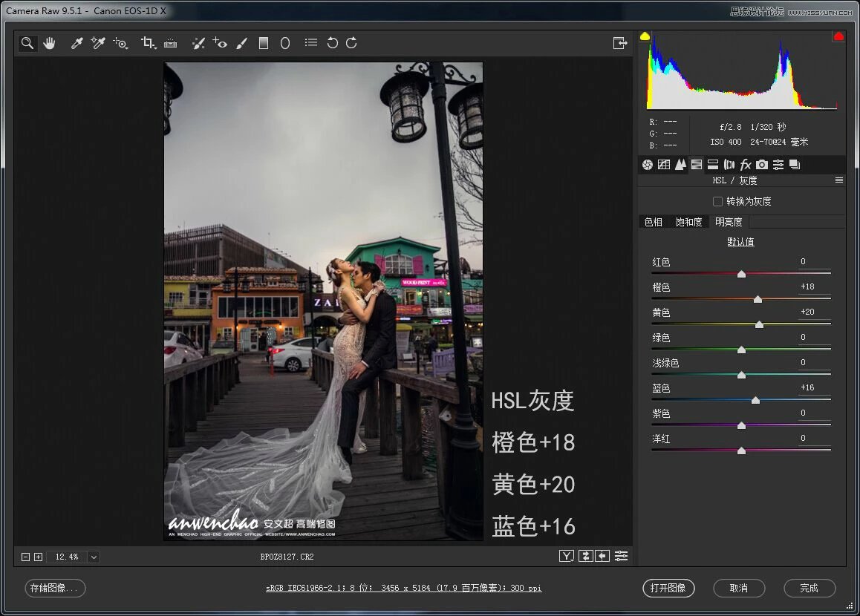The width and height of the screenshot is (860, 616).
Task: Select the Adjustment Brush tool
Action: [242, 43]
